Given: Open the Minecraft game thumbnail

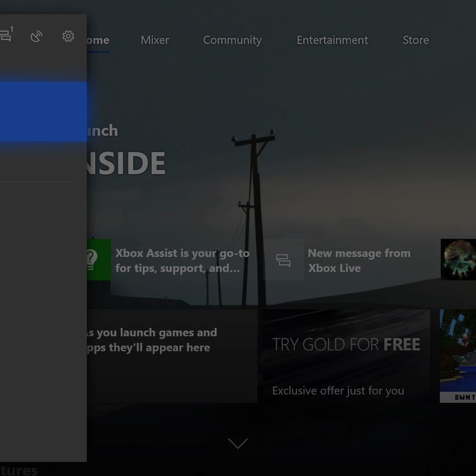Looking at the screenshot, I should [457, 356].
